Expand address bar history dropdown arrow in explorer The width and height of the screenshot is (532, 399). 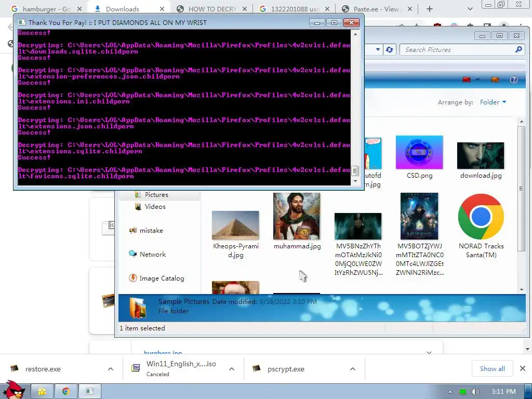click(378, 49)
